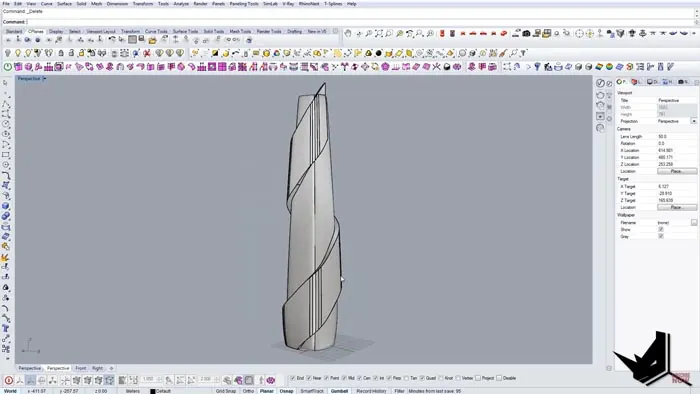Click the camera capture icon
Image resolution: width=700 pixels, height=394 pixels.
526,33
